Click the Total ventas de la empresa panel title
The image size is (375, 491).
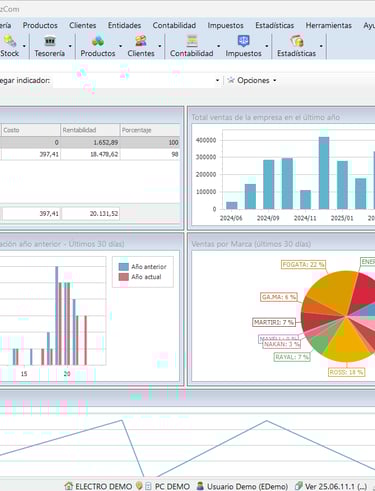[x=266, y=117]
